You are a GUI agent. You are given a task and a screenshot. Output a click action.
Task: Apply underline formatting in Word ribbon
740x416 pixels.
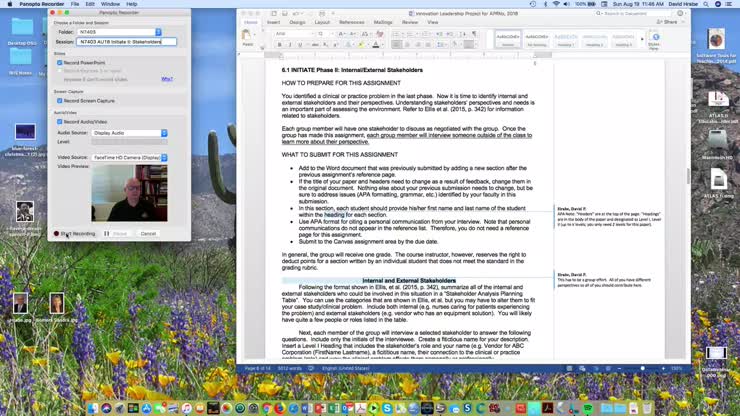point(299,45)
